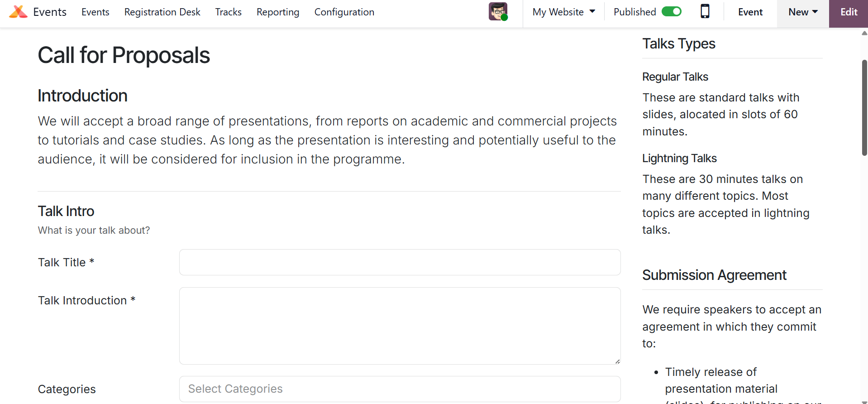Grab the Talk Introduction resize handle
Image resolution: width=868 pixels, height=404 pixels.
coord(617,361)
